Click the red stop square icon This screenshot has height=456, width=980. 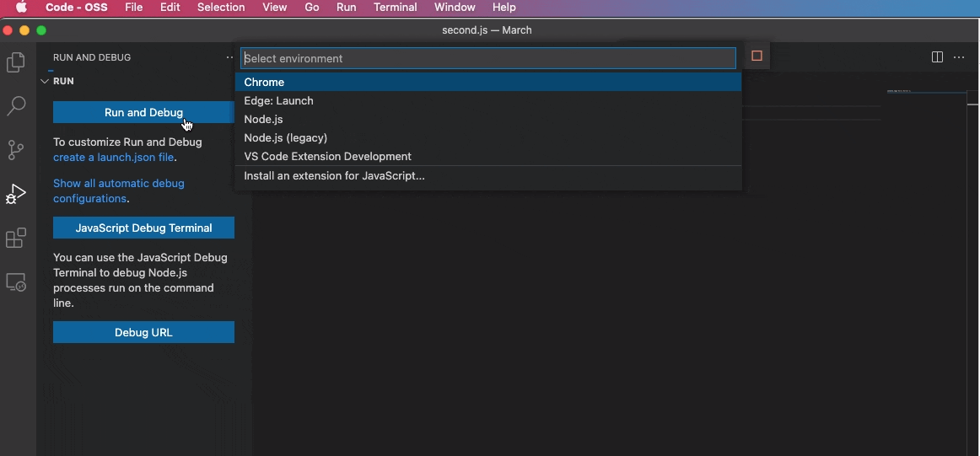757,56
